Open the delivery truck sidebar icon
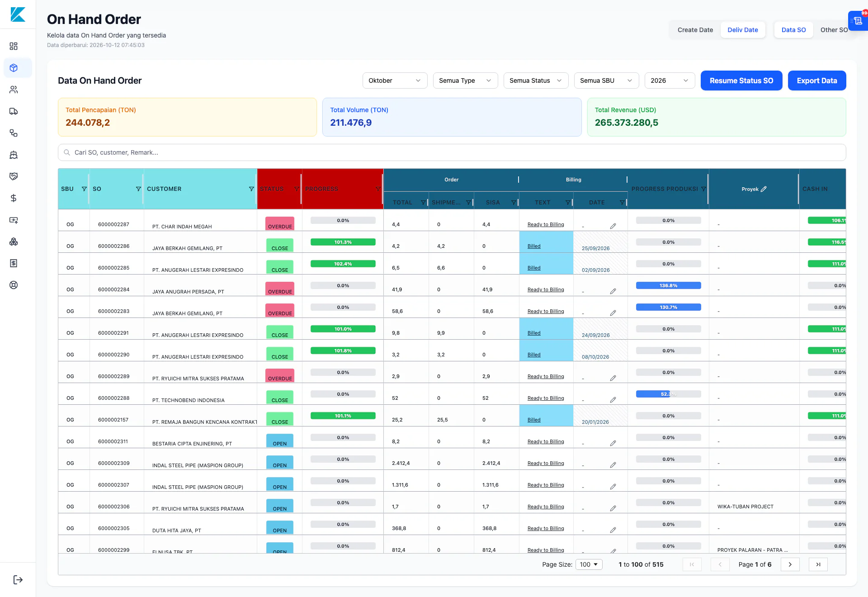 14,111
